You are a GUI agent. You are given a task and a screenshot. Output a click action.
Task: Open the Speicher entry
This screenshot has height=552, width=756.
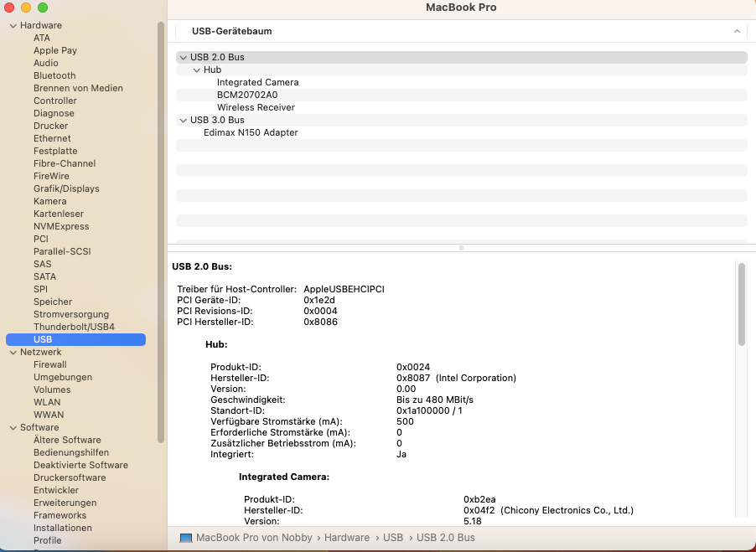coord(53,302)
